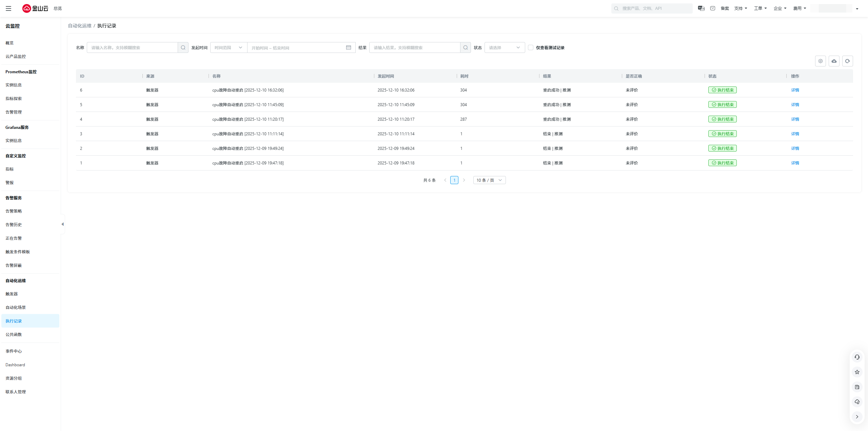Open the 时间范围 dropdown
The height and width of the screenshot is (431, 868).
pos(229,47)
